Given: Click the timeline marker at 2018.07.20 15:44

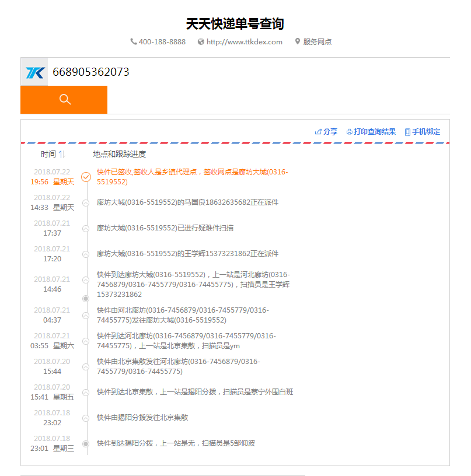Looking at the screenshot, I should click(86, 367).
